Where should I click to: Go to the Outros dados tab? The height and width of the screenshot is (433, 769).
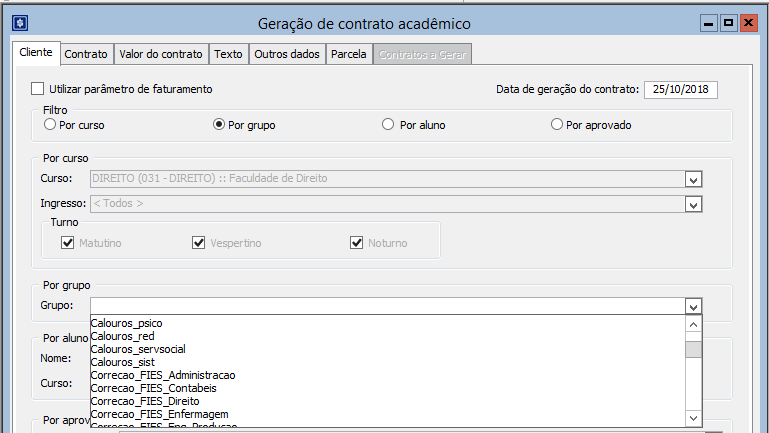[x=287, y=54]
